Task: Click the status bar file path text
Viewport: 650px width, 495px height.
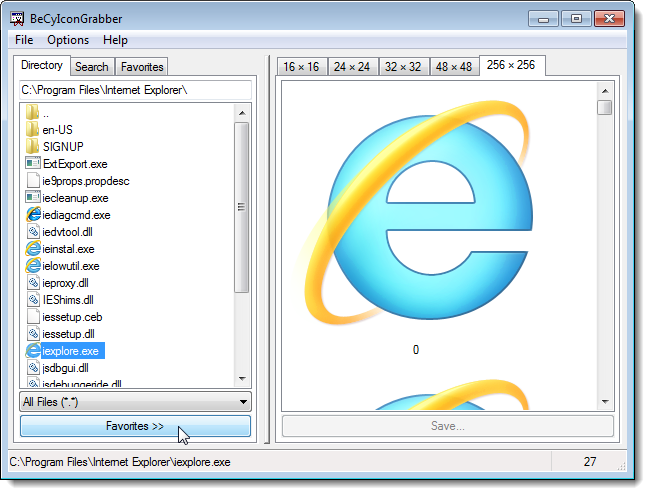Action: click(120, 462)
